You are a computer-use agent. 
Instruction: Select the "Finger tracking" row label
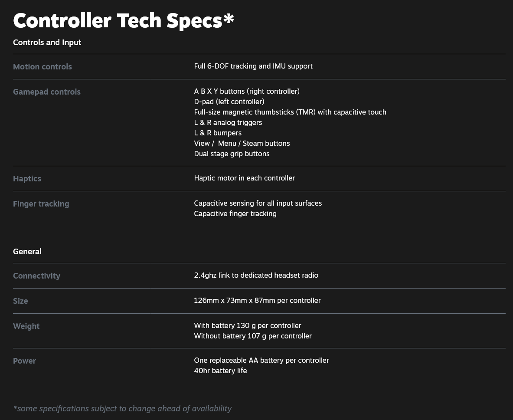[x=41, y=204]
